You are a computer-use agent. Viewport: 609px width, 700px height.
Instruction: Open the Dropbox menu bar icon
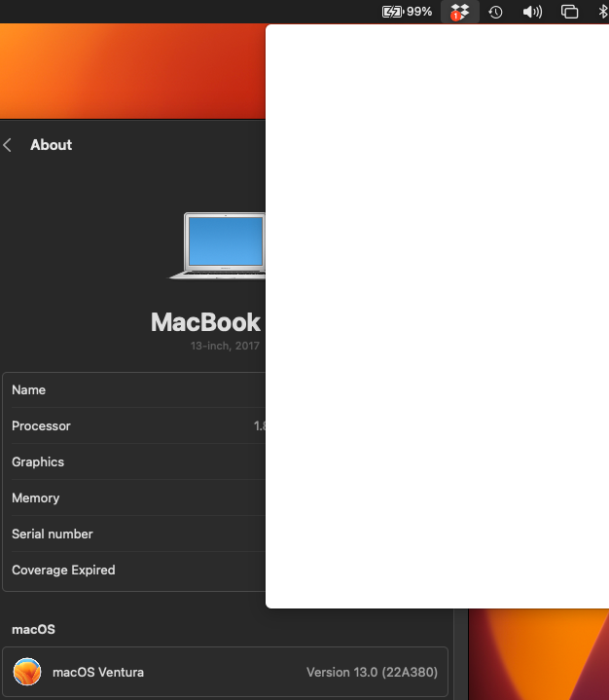click(460, 12)
